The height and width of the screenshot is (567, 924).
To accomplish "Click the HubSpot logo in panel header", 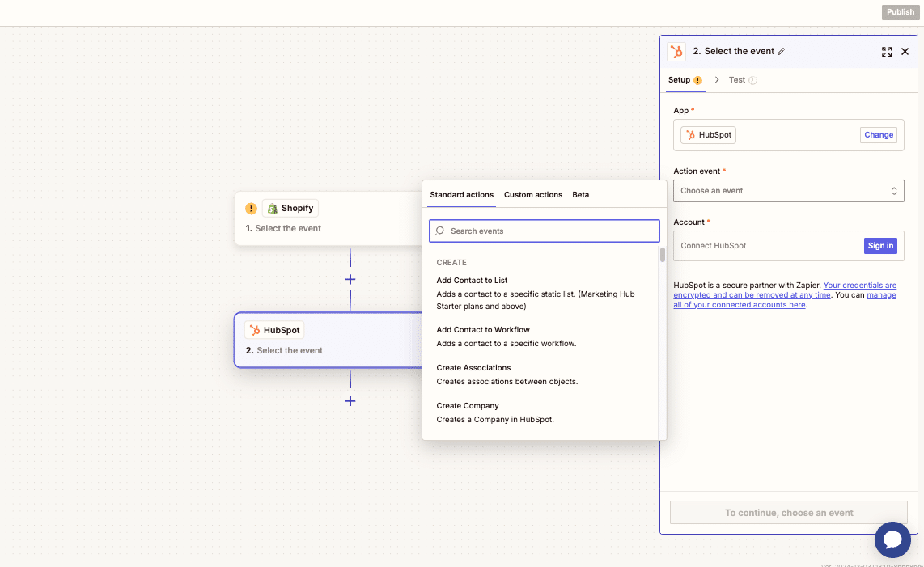I will (x=676, y=51).
